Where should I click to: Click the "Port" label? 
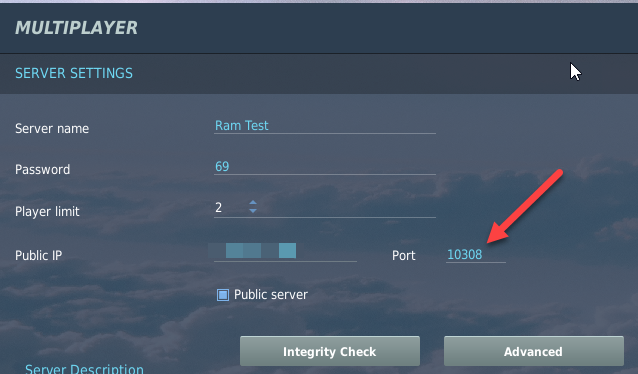click(404, 256)
